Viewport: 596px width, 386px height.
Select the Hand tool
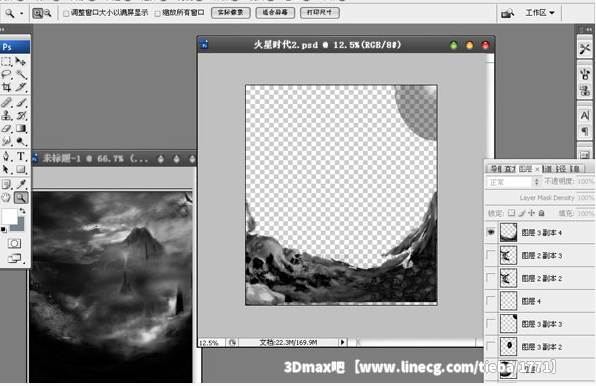(6, 197)
